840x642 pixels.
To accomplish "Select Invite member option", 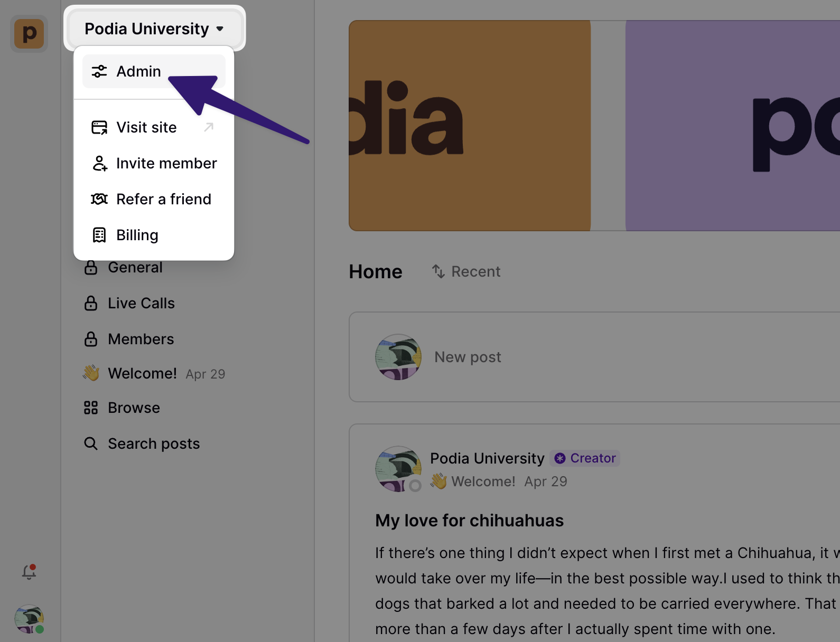I will (x=154, y=163).
